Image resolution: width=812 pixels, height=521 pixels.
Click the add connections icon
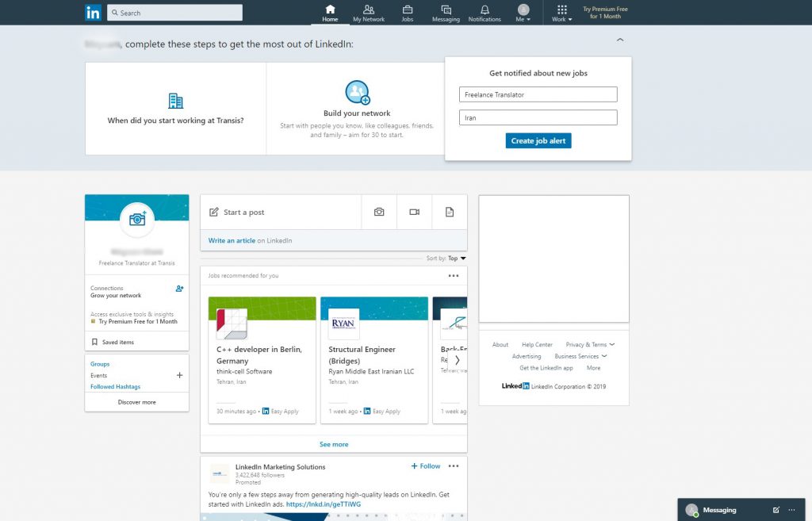[179, 289]
